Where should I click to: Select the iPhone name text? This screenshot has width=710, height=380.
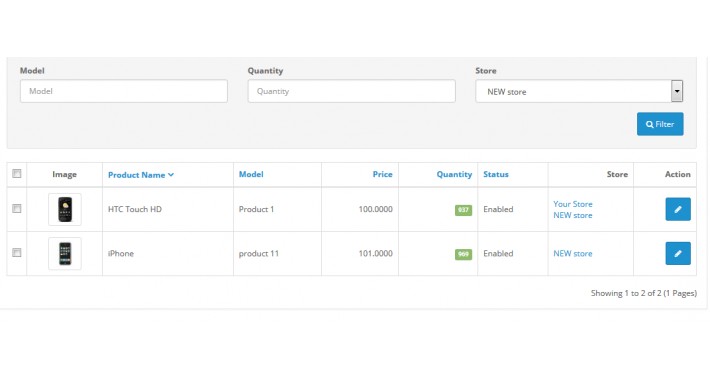[121, 254]
